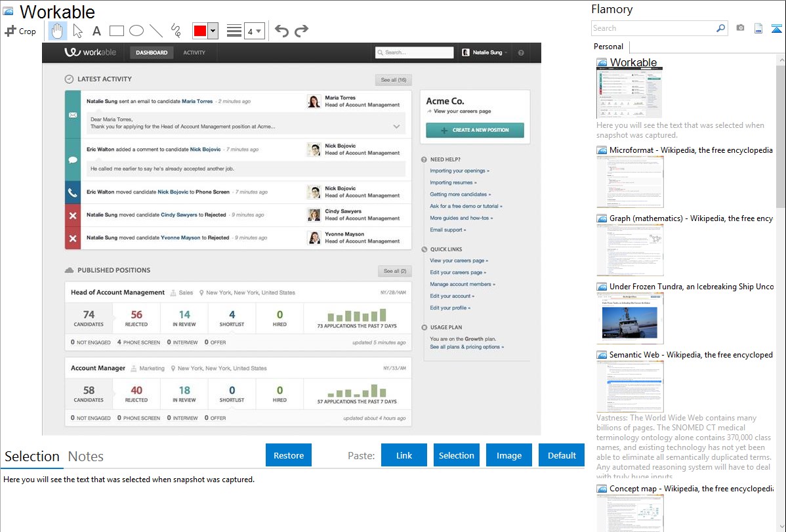Open the Microformat Wikipedia snapshot thumbnail

tap(630, 182)
